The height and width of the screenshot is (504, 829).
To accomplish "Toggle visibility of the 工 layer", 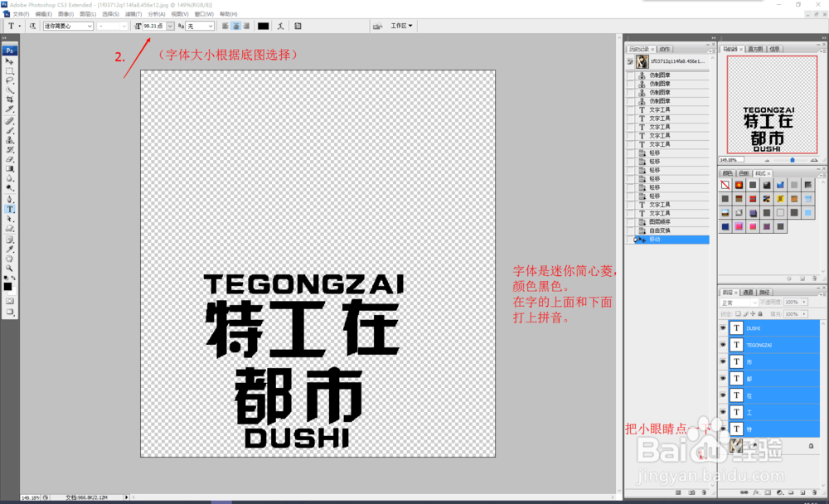I will pyautogui.click(x=723, y=412).
